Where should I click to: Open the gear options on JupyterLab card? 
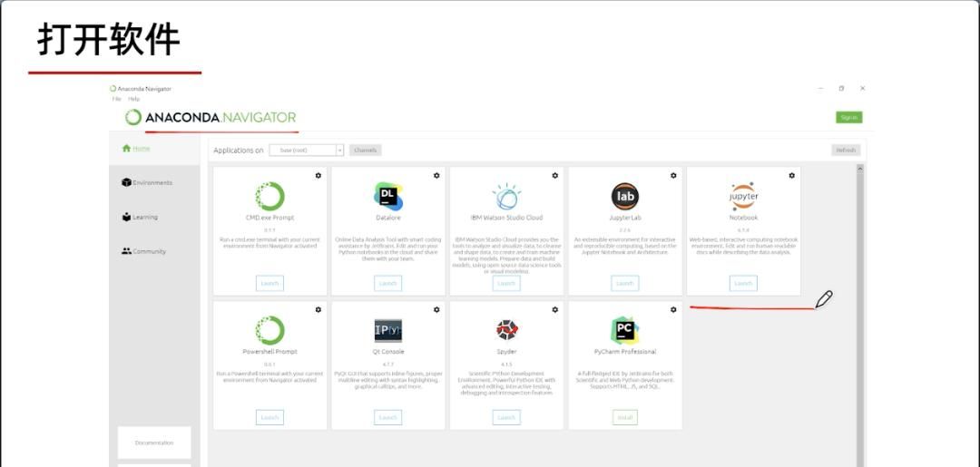pyautogui.click(x=673, y=175)
